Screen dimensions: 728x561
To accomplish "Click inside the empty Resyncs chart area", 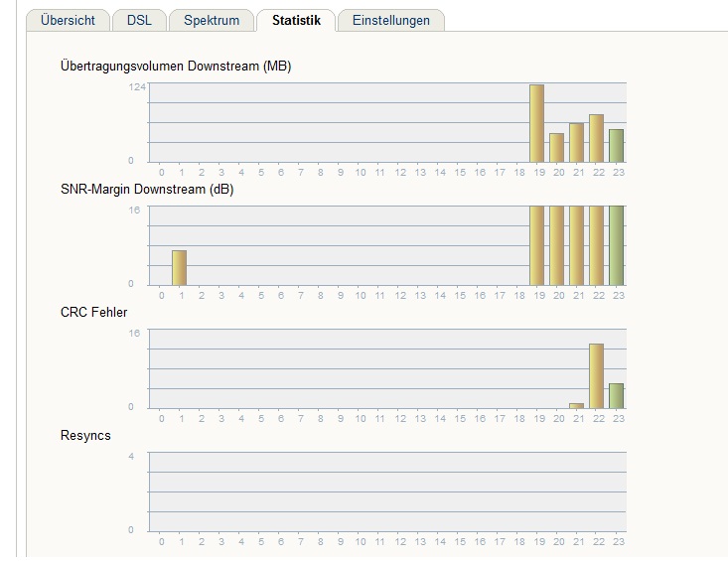I will click(x=387, y=491).
